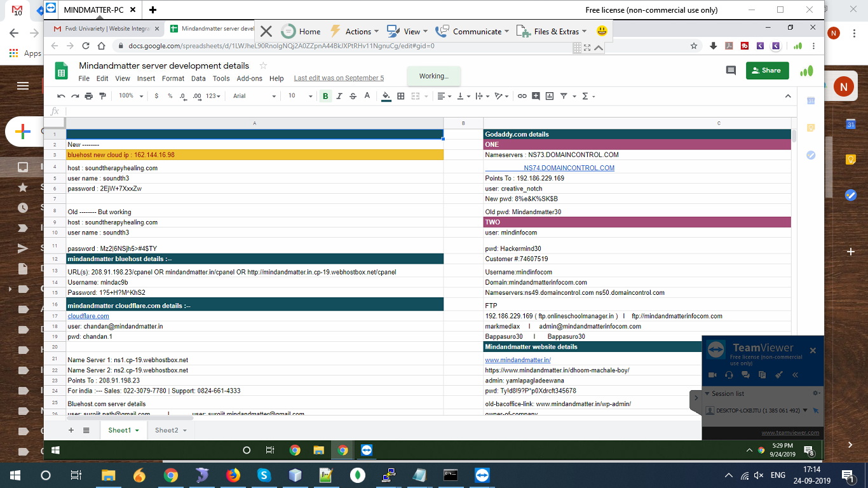The image size is (868, 488).
Task: Increase decimal places in the toolbar
Action: pos(197,96)
